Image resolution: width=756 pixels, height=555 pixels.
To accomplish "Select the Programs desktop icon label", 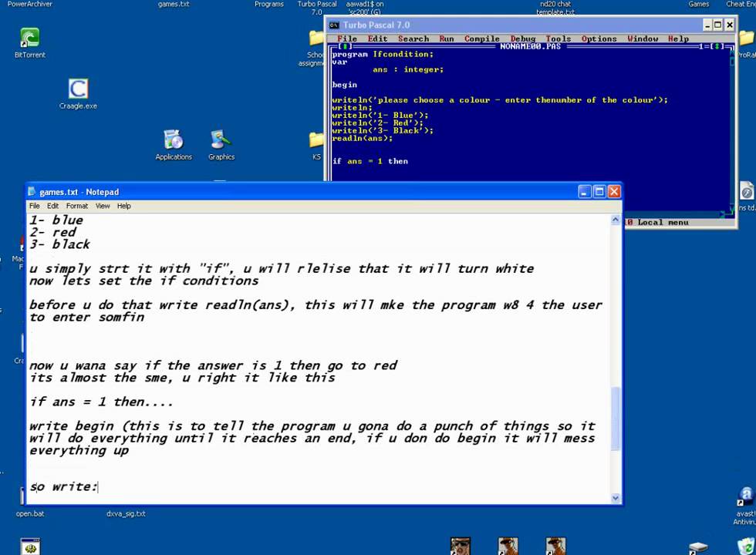I will (269, 4).
